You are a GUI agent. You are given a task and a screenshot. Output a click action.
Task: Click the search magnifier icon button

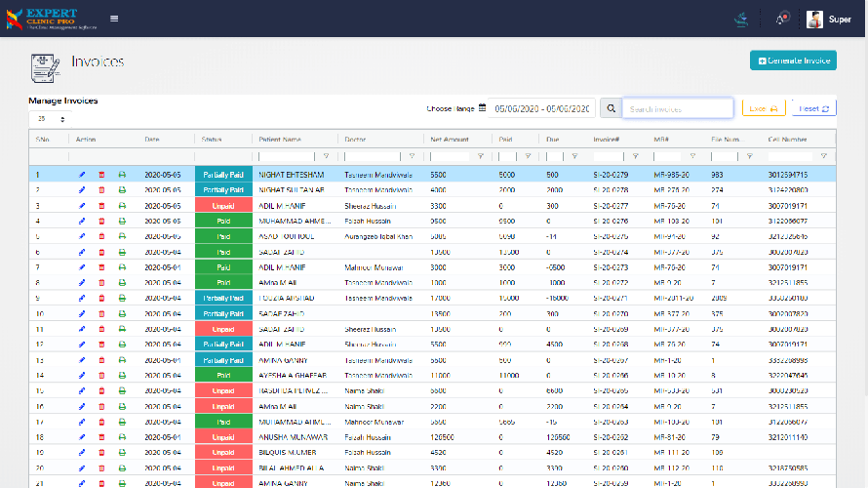611,109
